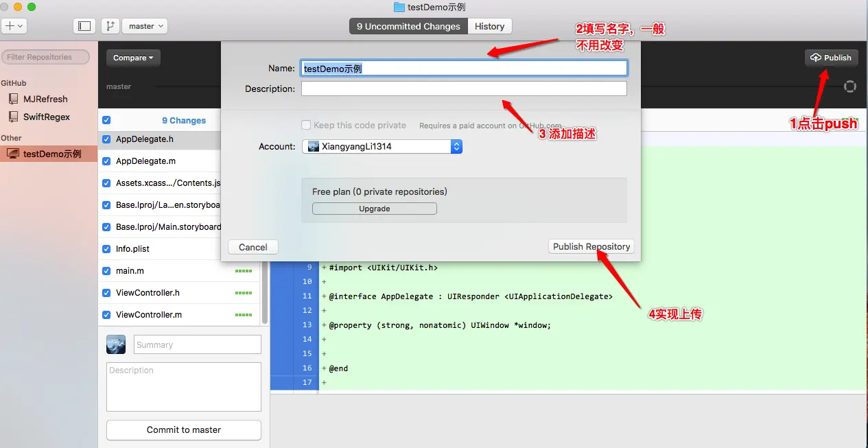Uncheck the Info.plist checkbox
This screenshot has width=868, height=448.
click(106, 249)
